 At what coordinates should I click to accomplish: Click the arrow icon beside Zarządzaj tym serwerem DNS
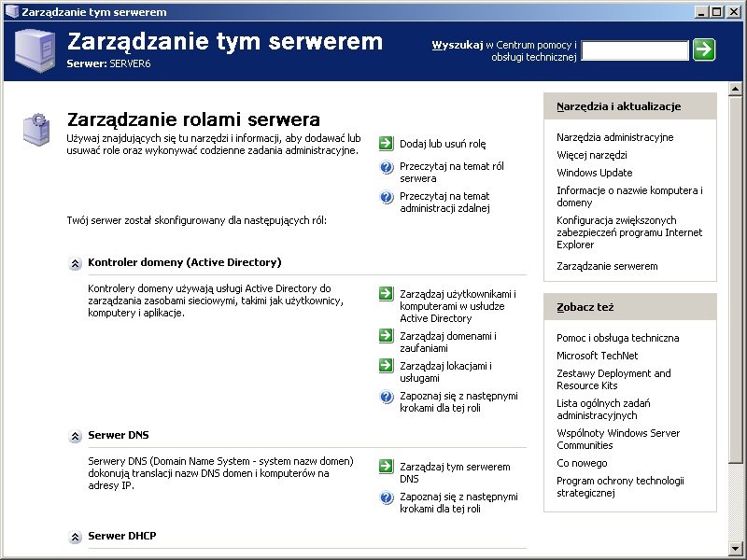(x=387, y=466)
